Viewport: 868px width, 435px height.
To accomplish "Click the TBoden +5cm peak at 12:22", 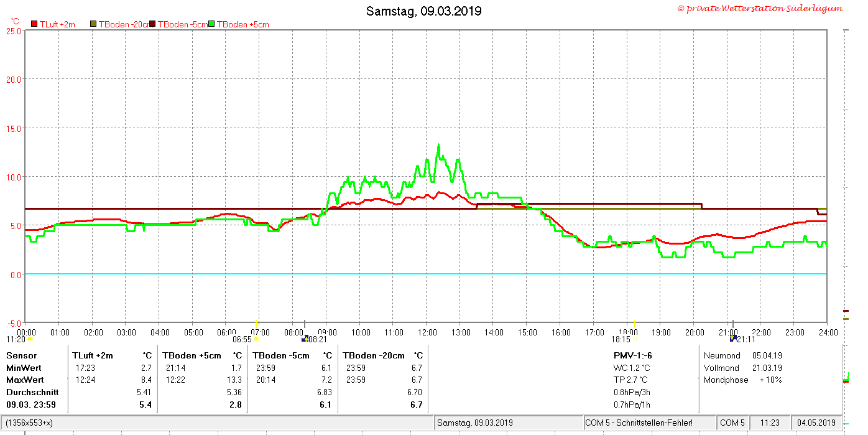I will 438,146.
